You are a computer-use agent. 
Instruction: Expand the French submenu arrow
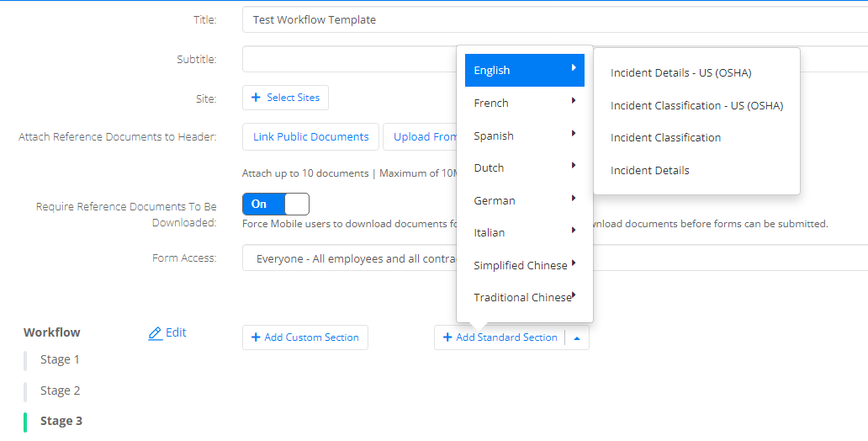pos(574,100)
